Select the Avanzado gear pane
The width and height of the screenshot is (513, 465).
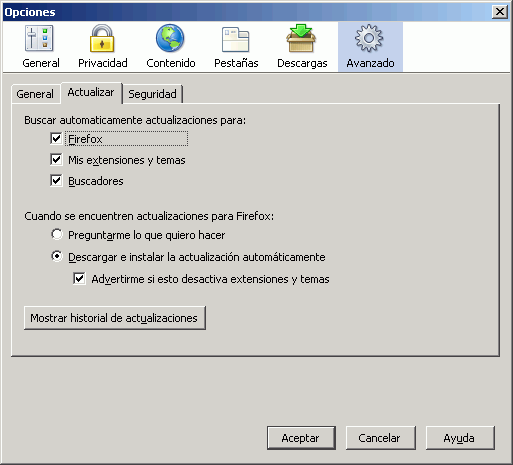[x=370, y=47]
